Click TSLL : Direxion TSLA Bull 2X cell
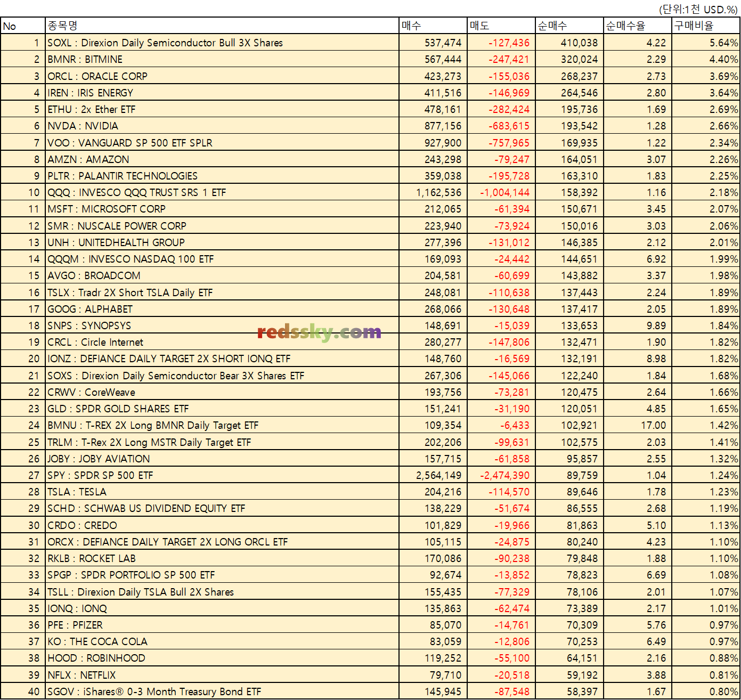The image size is (741, 700). pyautogui.click(x=222, y=592)
